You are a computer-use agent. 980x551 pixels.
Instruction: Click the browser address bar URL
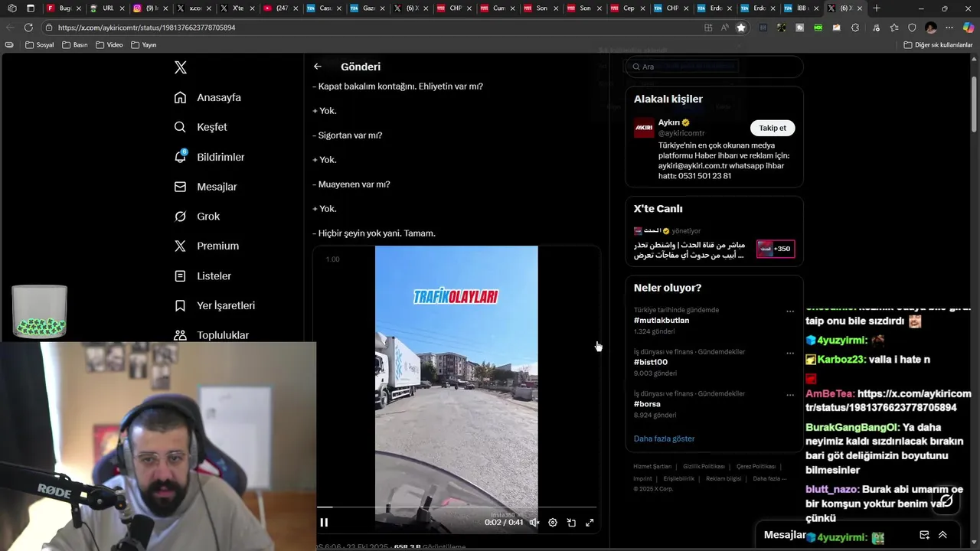[146, 28]
